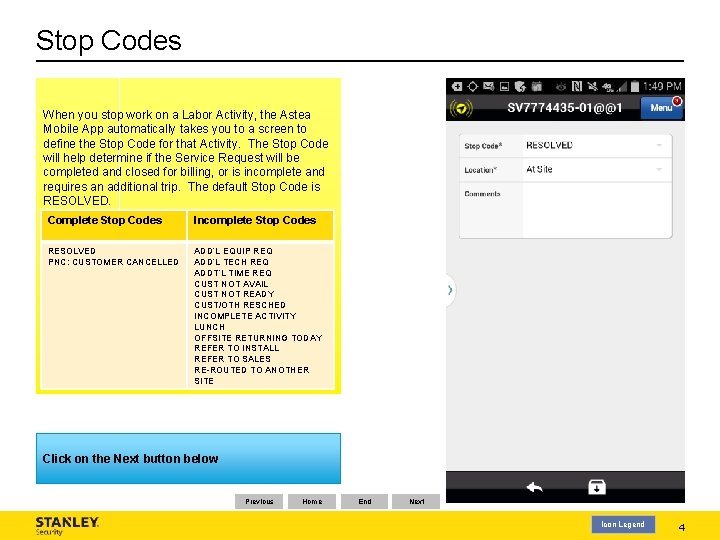
Task: Tap the red notification badge on Menu
Action: (x=677, y=101)
